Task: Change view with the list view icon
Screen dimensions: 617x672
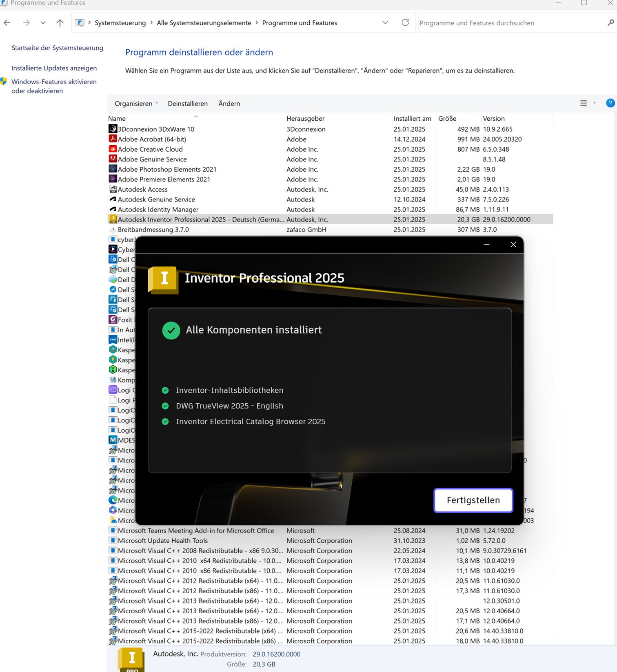Action: click(x=584, y=103)
